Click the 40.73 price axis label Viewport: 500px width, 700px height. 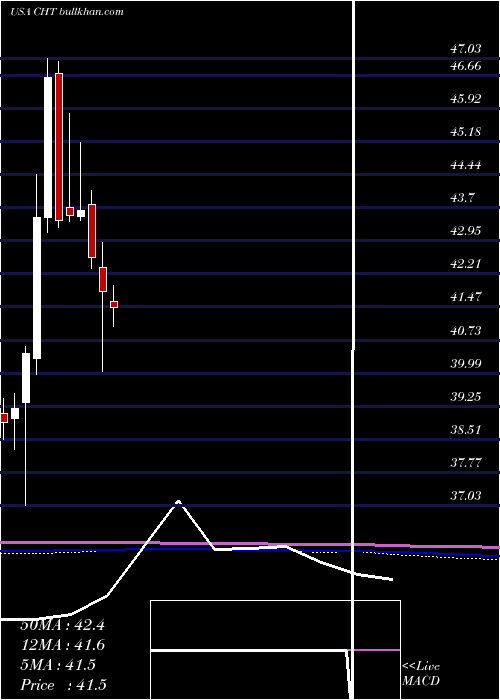pyautogui.click(x=466, y=330)
